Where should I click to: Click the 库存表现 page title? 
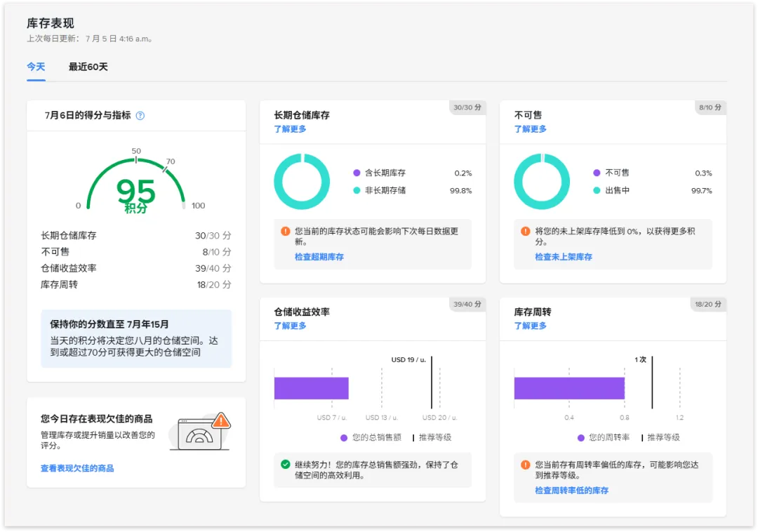51,23
